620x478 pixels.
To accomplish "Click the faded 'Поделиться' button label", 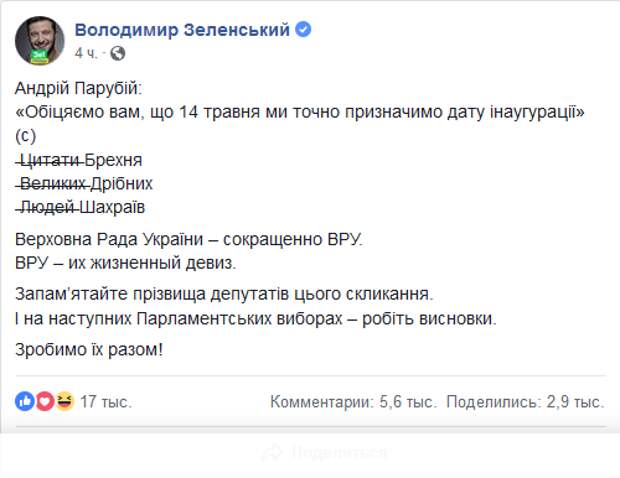I will (339, 452).
